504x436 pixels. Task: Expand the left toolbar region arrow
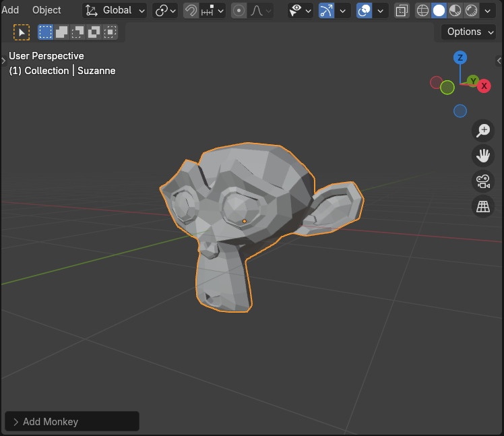[x=3, y=61]
